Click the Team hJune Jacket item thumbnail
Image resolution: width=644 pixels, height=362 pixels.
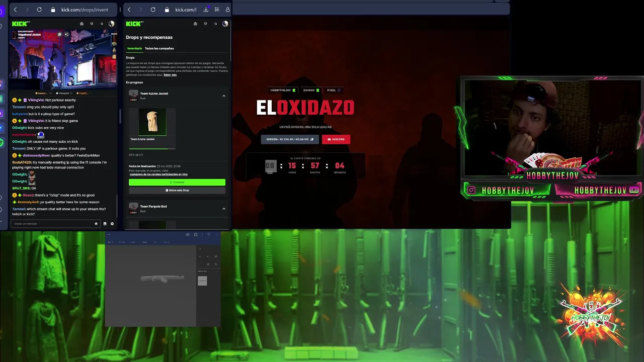[152, 122]
